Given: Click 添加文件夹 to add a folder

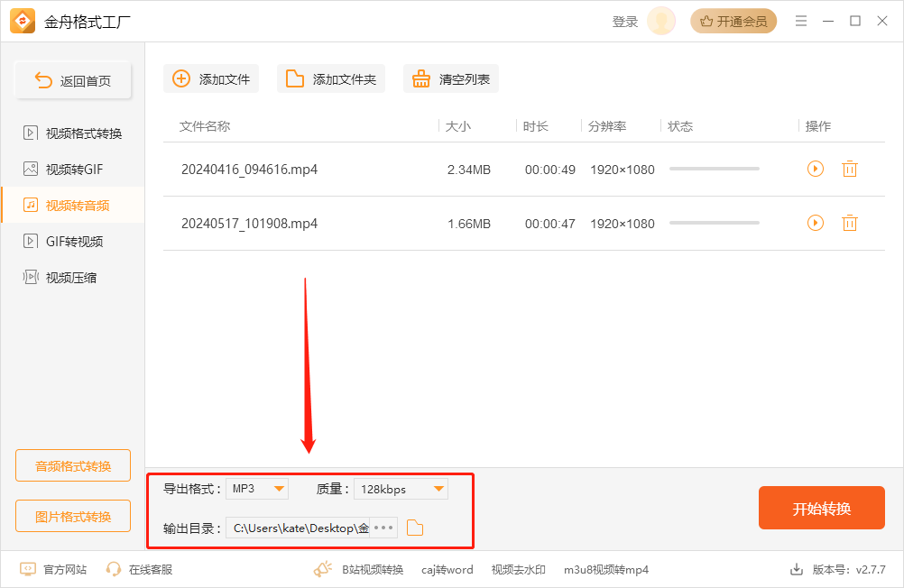Looking at the screenshot, I should 331,79.
